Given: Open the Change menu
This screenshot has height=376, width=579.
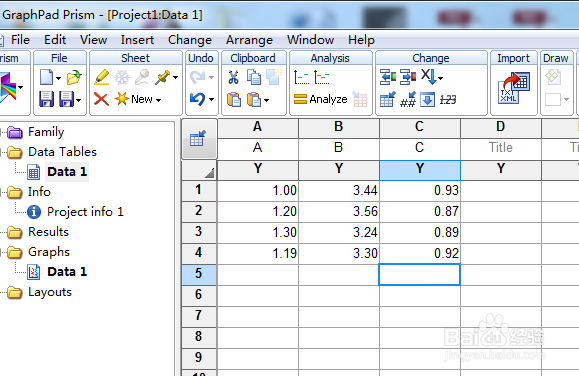Looking at the screenshot, I should coord(190,40).
